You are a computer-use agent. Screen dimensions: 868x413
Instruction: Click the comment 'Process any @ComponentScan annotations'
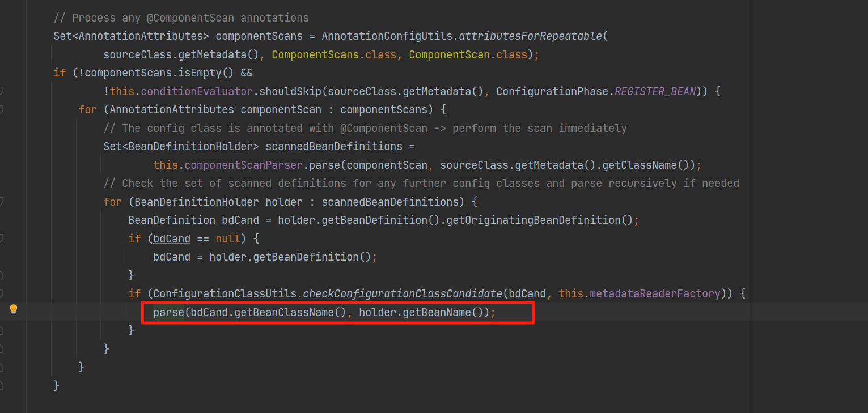[x=181, y=18]
